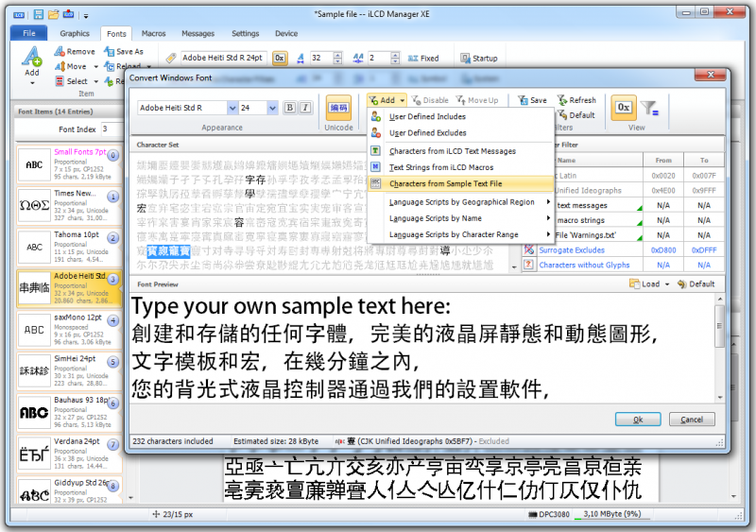Switch to the Settings ribbon tab
This screenshot has width=756, height=532.
(245, 33)
